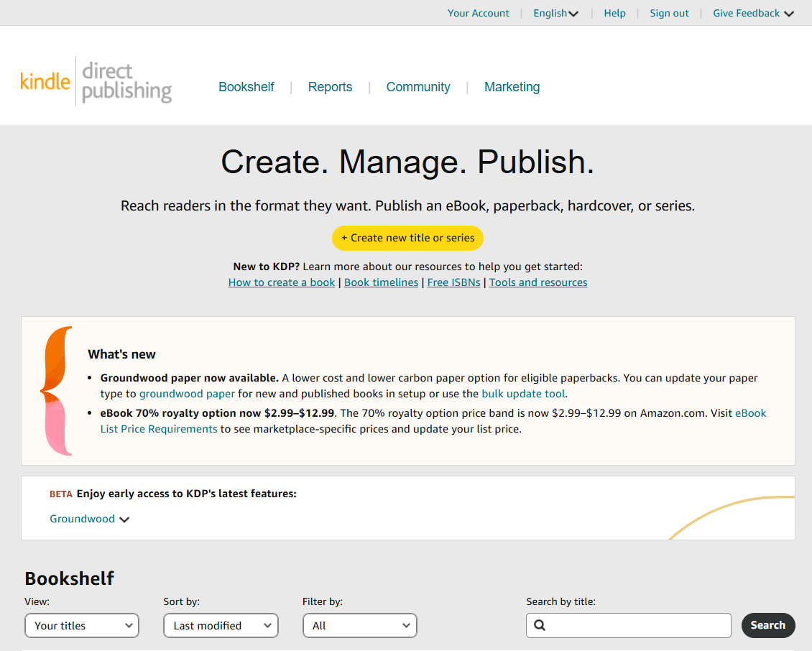
Task: Expand the English language dropdown
Action: (555, 13)
